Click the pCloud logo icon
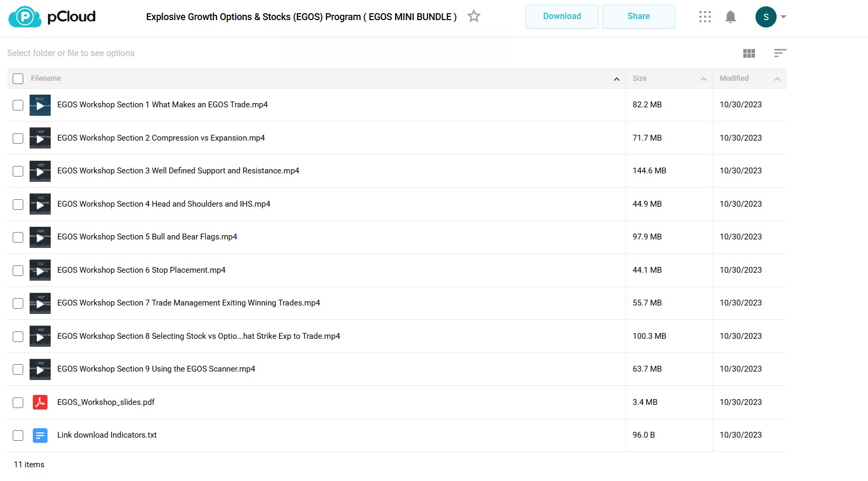Screen dimensions: 868x481 pyautogui.click(x=25, y=17)
